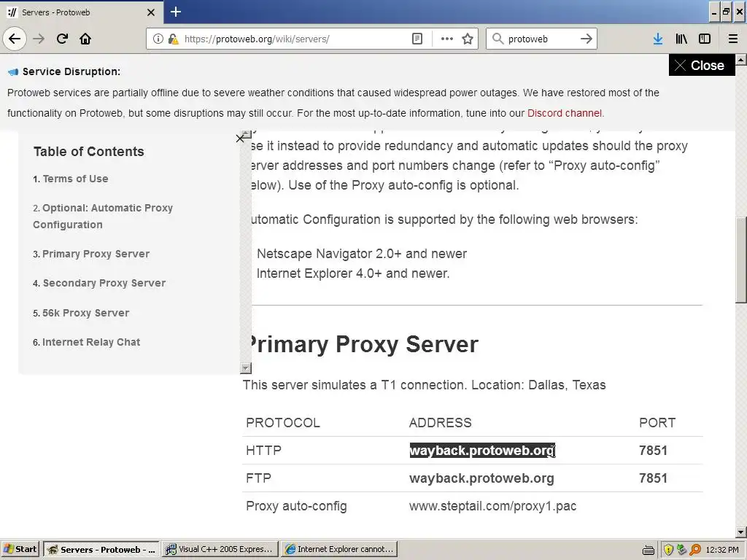Click the insecure lock icon in address bar
Screen dimensions: 747x560
(x=173, y=39)
